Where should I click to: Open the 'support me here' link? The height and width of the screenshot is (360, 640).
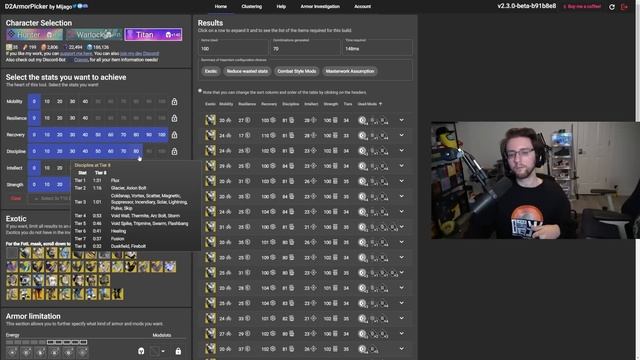tap(76, 53)
